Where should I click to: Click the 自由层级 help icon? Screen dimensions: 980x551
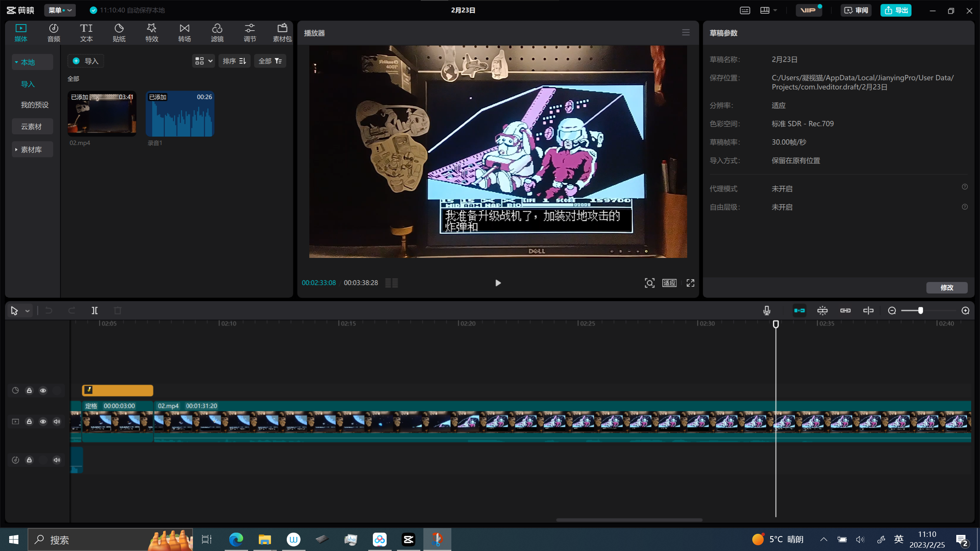[965, 207]
